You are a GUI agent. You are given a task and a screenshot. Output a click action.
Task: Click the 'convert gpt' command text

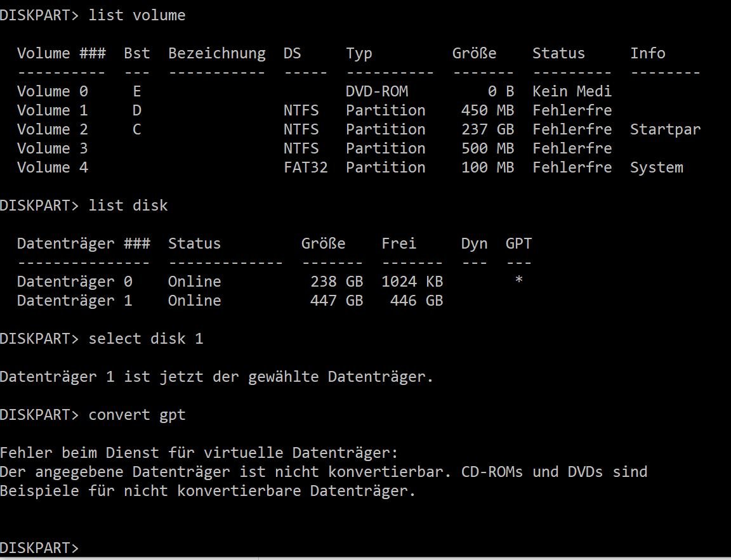[136, 415]
